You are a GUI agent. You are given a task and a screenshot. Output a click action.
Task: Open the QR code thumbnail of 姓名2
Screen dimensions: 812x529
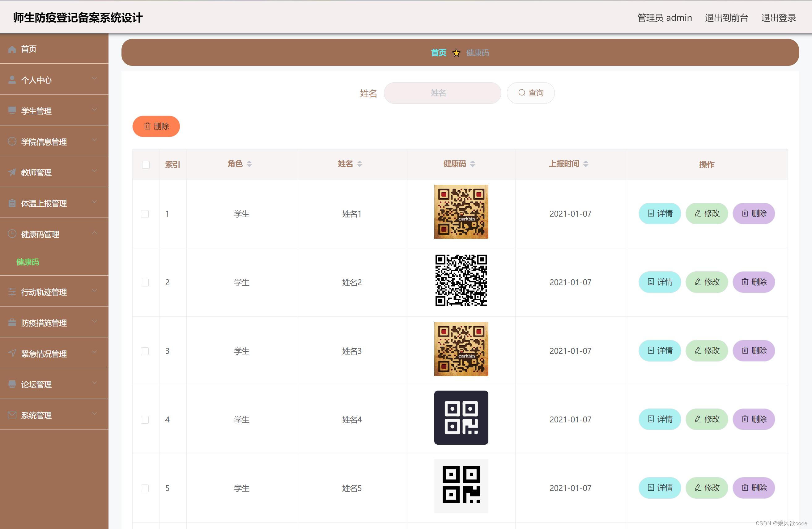pos(461,280)
